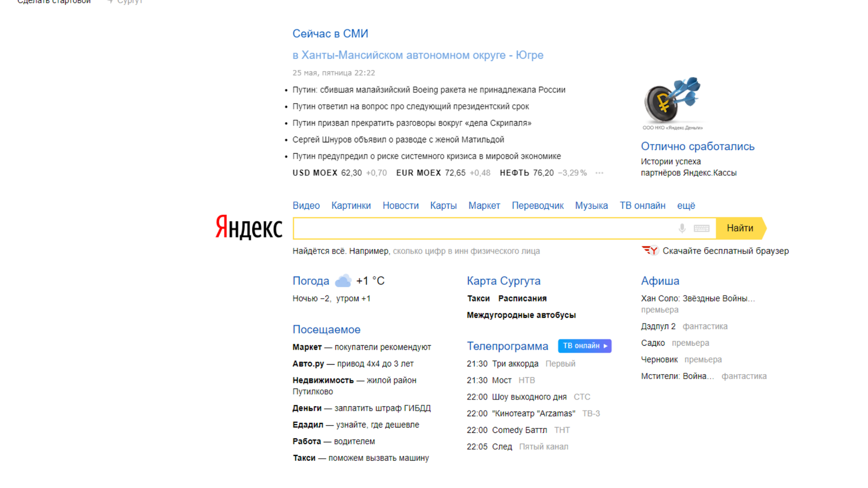Open the Дэдпул 2 movie listing
Viewport: 868px width, 488px height.
[658, 326]
